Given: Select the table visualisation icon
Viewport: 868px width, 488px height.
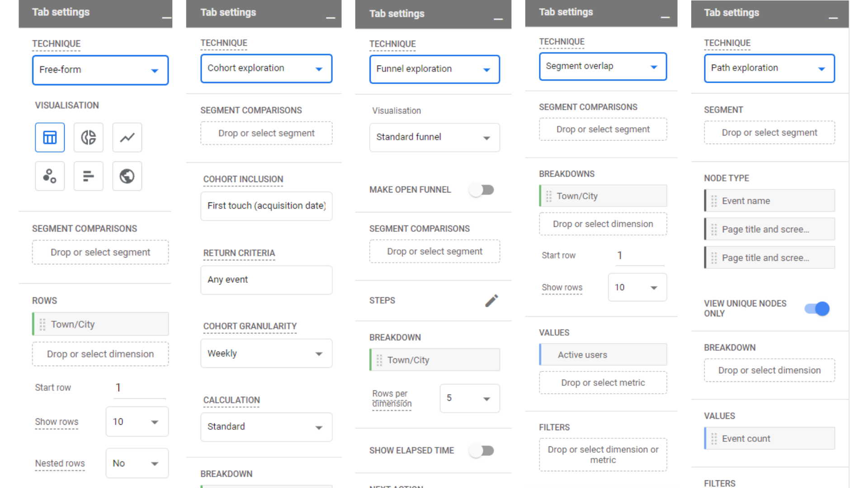Looking at the screenshot, I should (x=49, y=138).
